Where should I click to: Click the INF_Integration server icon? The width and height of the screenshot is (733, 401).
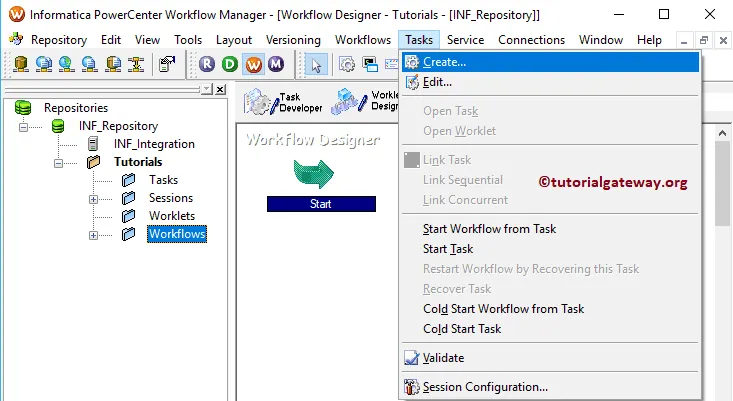point(93,143)
